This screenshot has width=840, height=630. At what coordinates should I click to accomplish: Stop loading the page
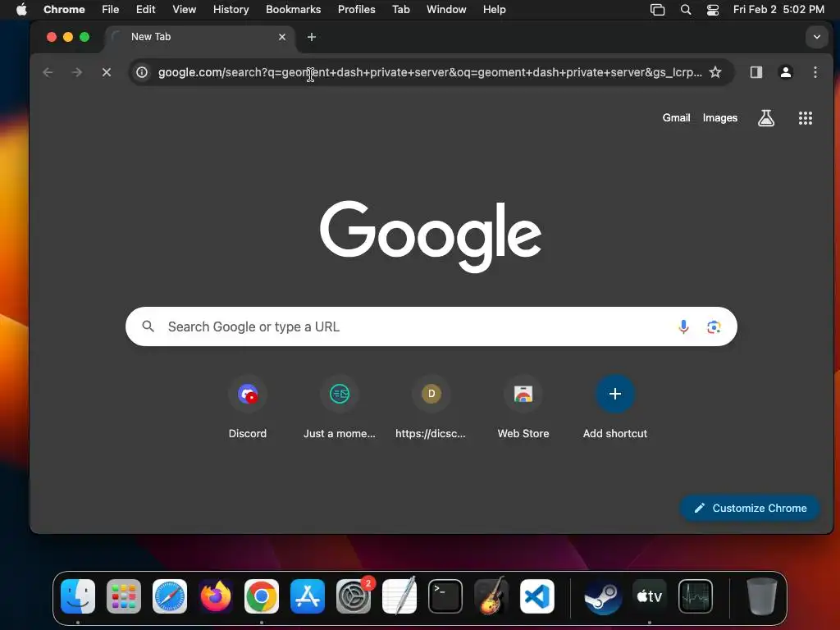tap(107, 72)
